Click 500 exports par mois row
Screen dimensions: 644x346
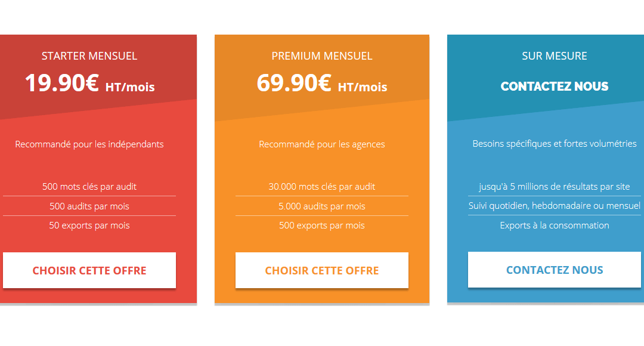tap(322, 225)
